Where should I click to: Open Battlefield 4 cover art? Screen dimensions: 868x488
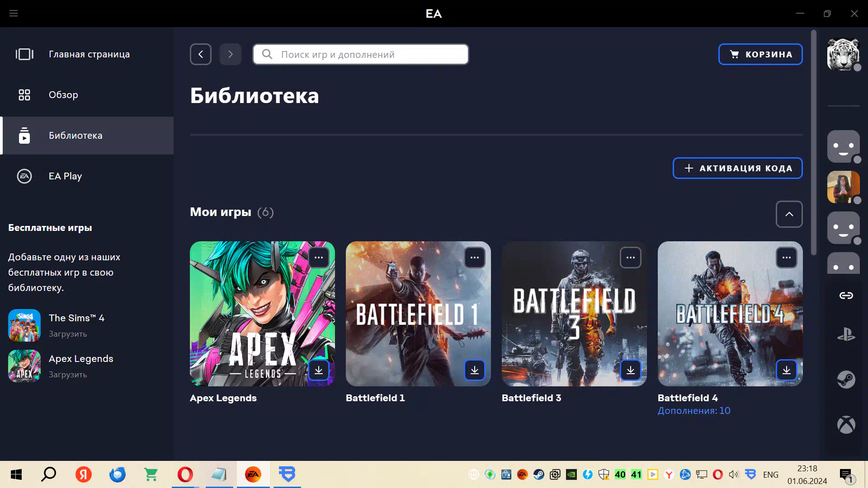730,314
